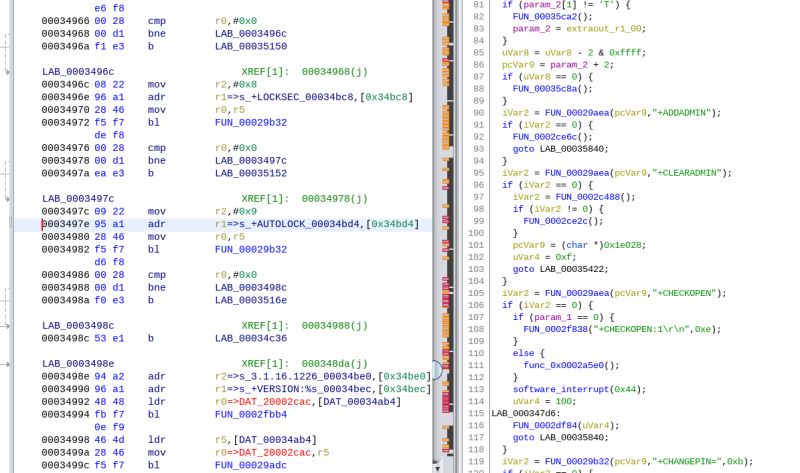Follow XREF 000348da(j) reference
The height and width of the screenshot is (473, 800).
[334, 364]
